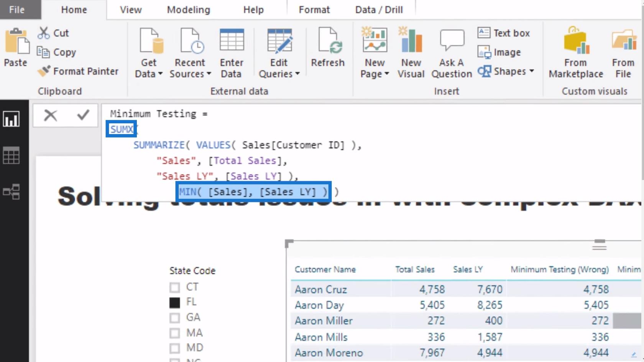Screen dimensions: 644x362
Task: Select the Aaron Moreno row
Action: coord(466,352)
